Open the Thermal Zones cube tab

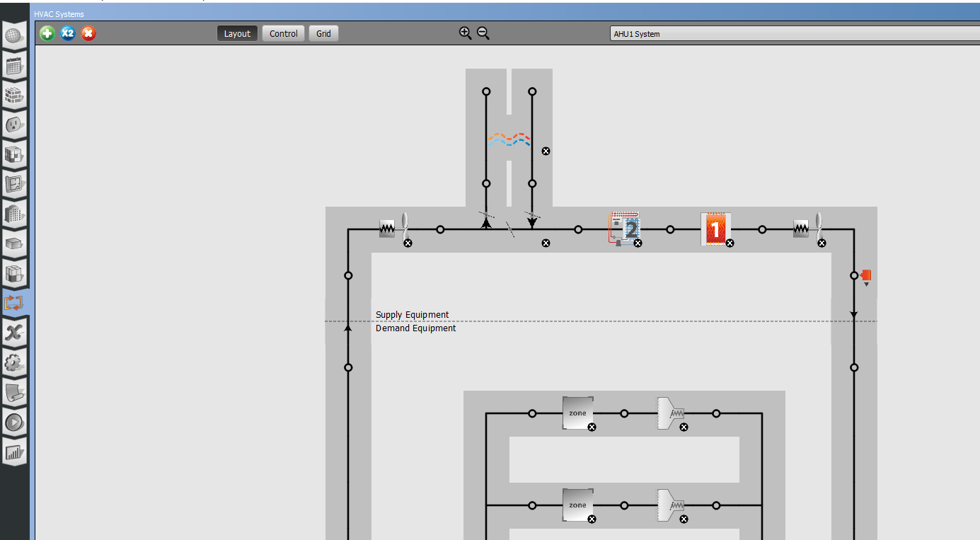pyautogui.click(x=15, y=274)
